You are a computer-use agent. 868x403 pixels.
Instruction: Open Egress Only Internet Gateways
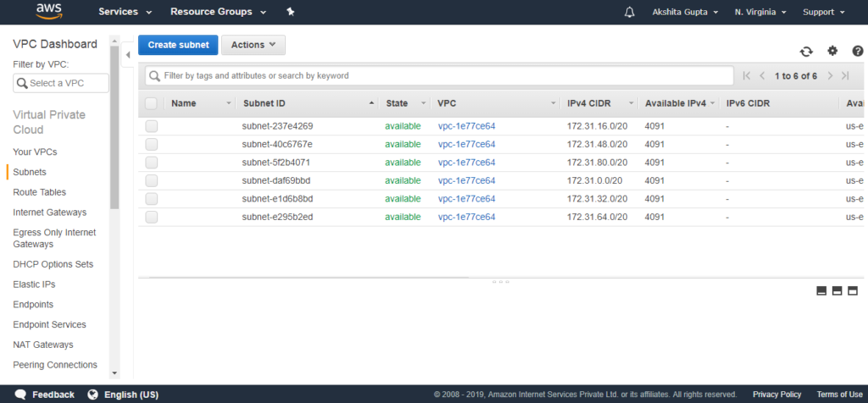click(x=54, y=238)
